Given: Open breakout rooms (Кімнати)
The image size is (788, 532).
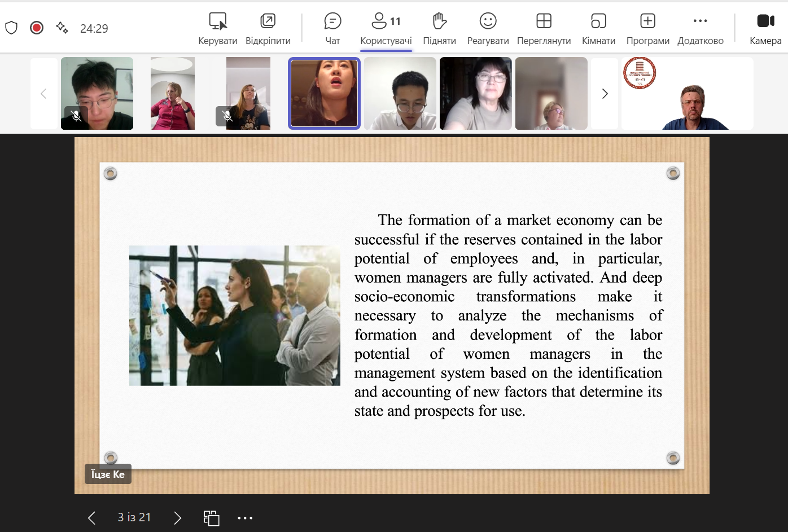Looking at the screenshot, I should pyautogui.click(x=598, y=28).
